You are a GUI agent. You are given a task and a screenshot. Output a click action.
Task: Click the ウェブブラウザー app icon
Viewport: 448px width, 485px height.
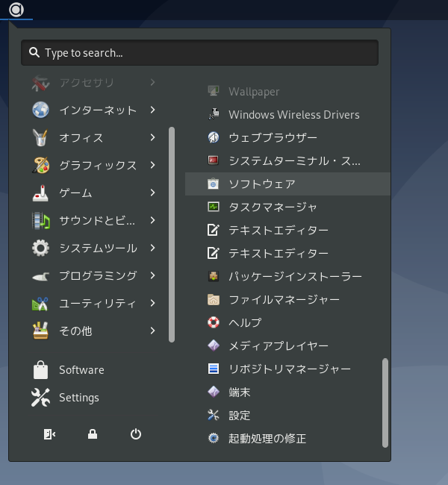214,137
